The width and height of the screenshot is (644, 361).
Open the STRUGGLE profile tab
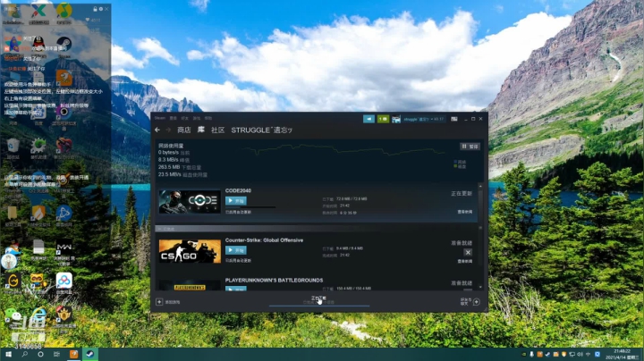(x=261, y=130)
